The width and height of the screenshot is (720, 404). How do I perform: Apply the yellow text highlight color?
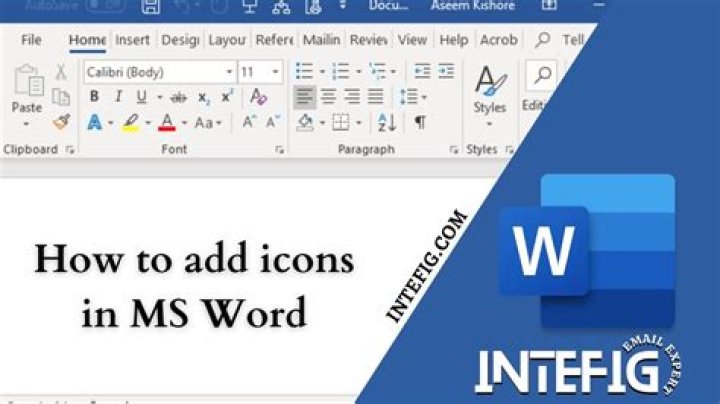point(129,123)
